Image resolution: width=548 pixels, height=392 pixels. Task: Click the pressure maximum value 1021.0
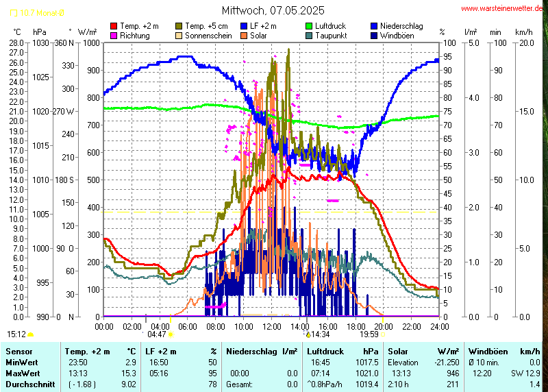[x=367, y=373]
